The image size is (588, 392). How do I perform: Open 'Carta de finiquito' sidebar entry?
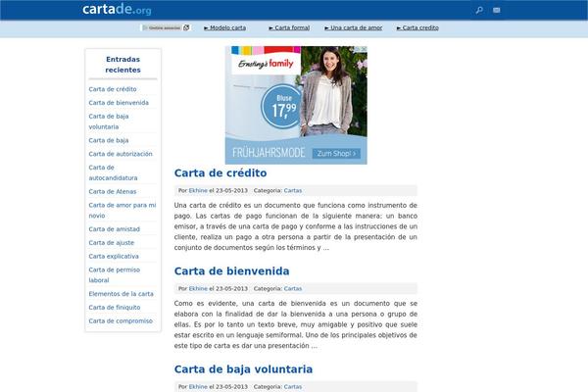coord(116,308)
